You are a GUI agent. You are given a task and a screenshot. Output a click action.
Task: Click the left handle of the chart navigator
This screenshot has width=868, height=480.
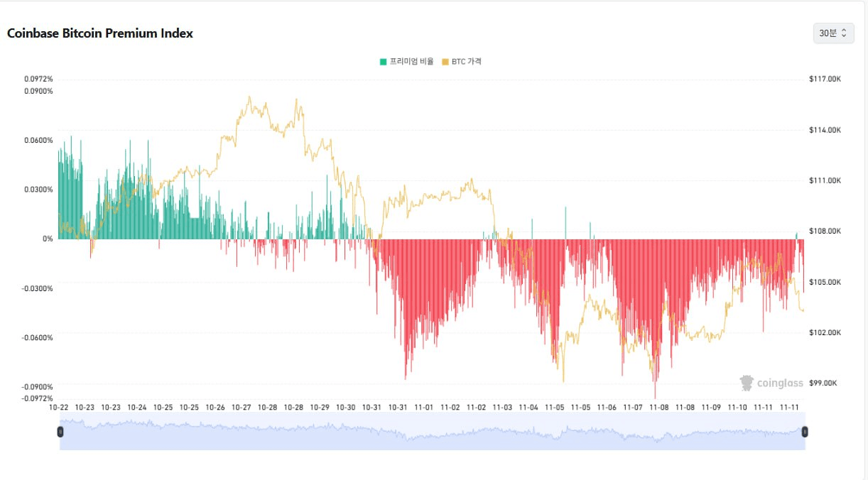tap(60, 431)
